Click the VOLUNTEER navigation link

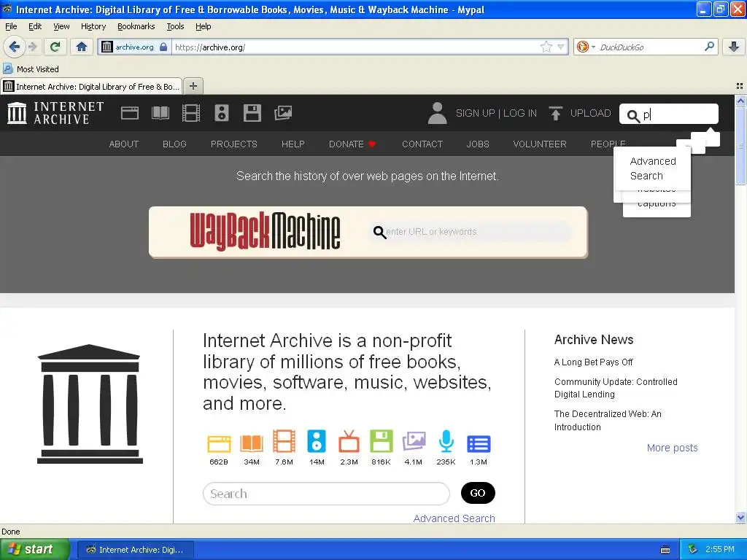(x=540, y=144)
